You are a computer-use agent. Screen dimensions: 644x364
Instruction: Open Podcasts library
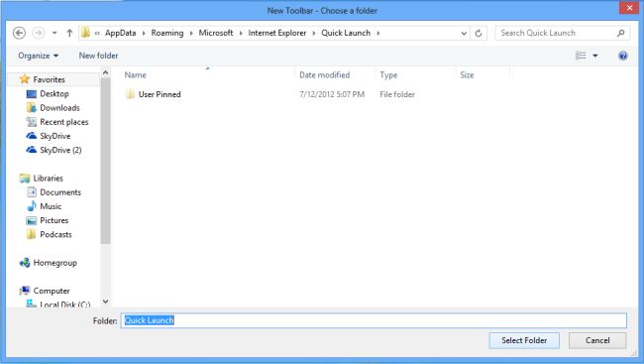click(55, 234)
